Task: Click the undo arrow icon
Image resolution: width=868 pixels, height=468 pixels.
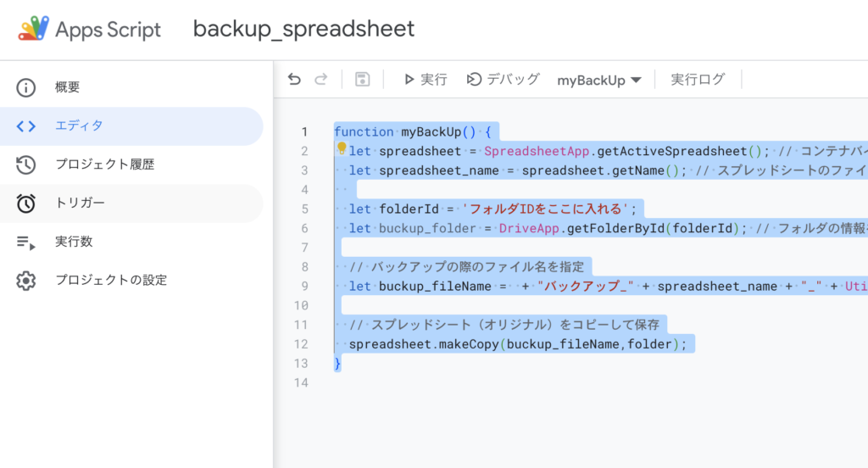Action: click(294, 80)
